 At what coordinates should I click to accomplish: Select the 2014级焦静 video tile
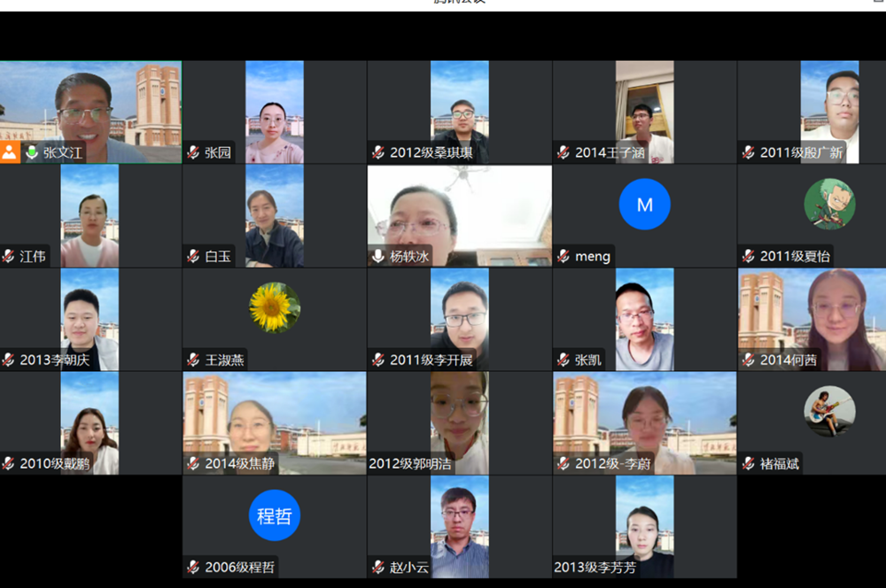point(275,416)
